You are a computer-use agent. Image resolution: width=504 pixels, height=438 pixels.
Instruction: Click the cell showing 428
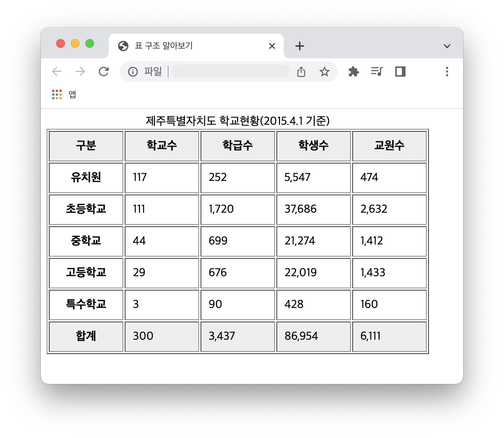tap(314, 305)
